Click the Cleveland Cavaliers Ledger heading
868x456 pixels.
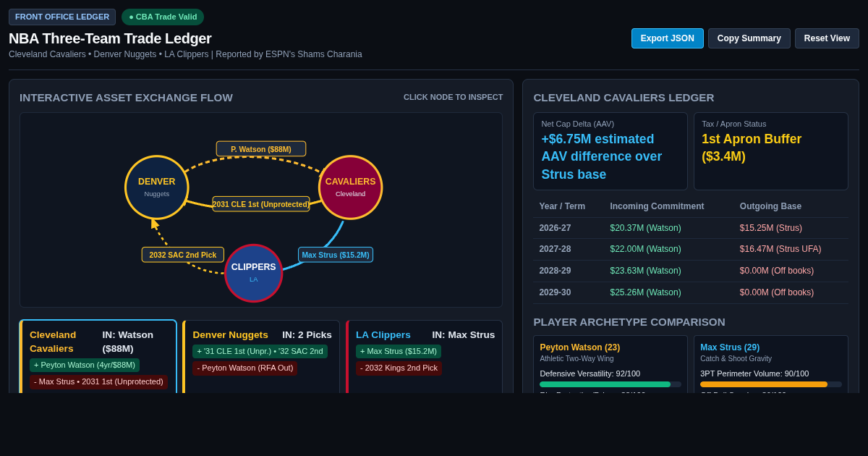tap(624, 97)
